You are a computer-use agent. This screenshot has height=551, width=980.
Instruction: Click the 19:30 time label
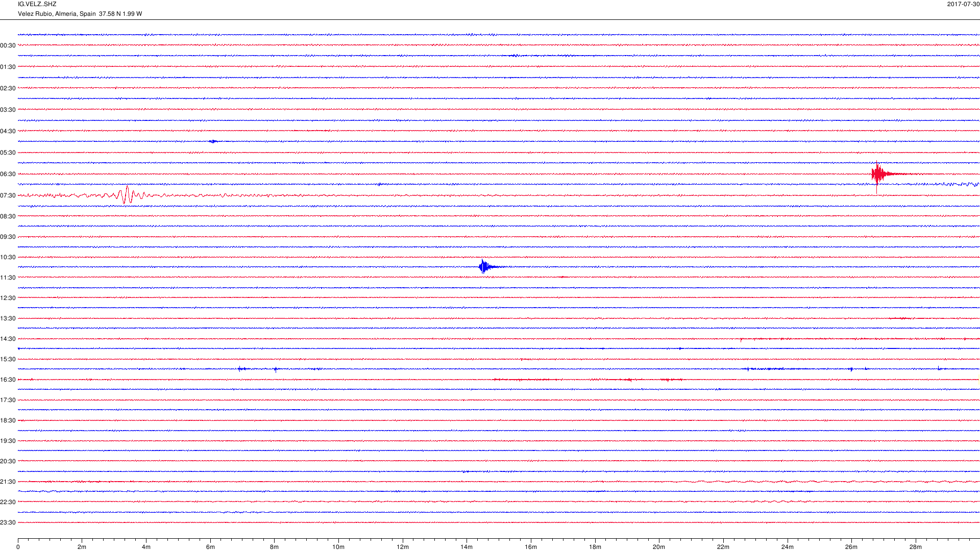tap(8, 441)
